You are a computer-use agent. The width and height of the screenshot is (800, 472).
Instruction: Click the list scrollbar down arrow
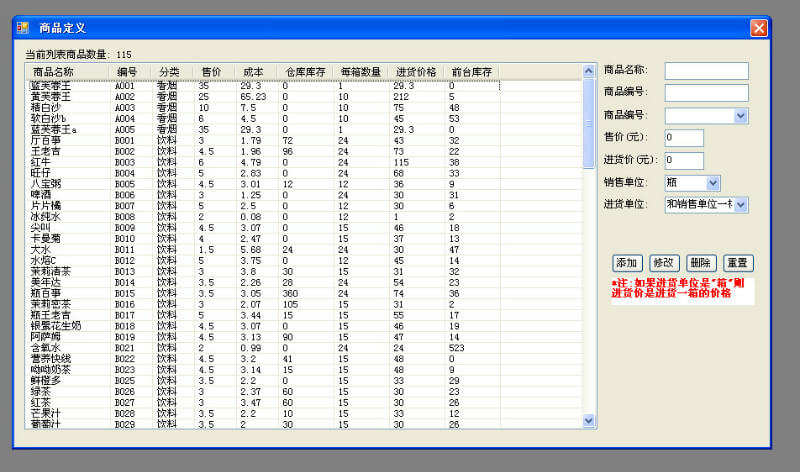589,421
